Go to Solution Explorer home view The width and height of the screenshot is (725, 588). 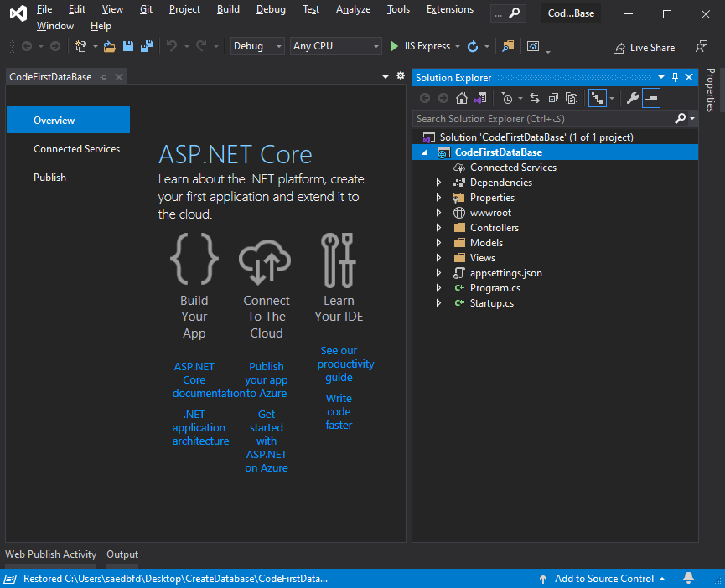462,98
